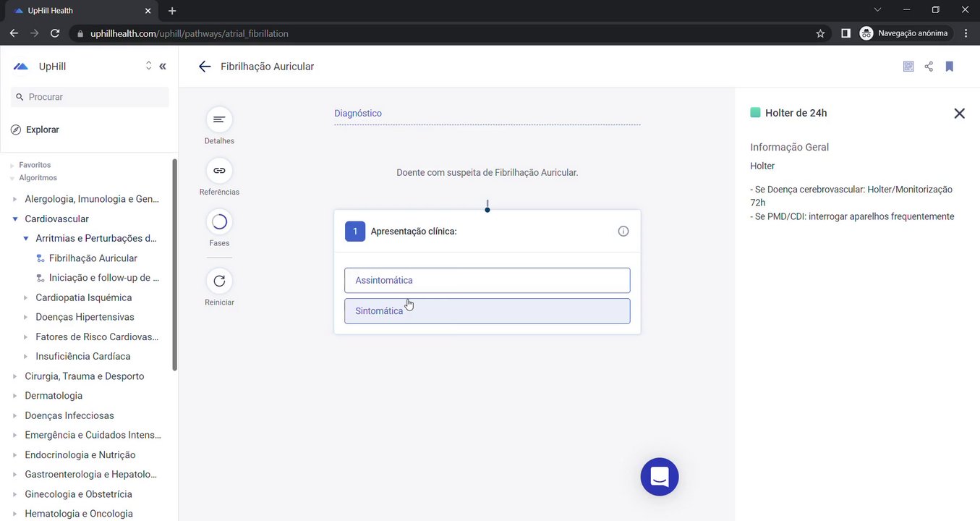Collapse the sidebar with double chevron
Viewport: 980px width, 521px height.
(163, 67)
